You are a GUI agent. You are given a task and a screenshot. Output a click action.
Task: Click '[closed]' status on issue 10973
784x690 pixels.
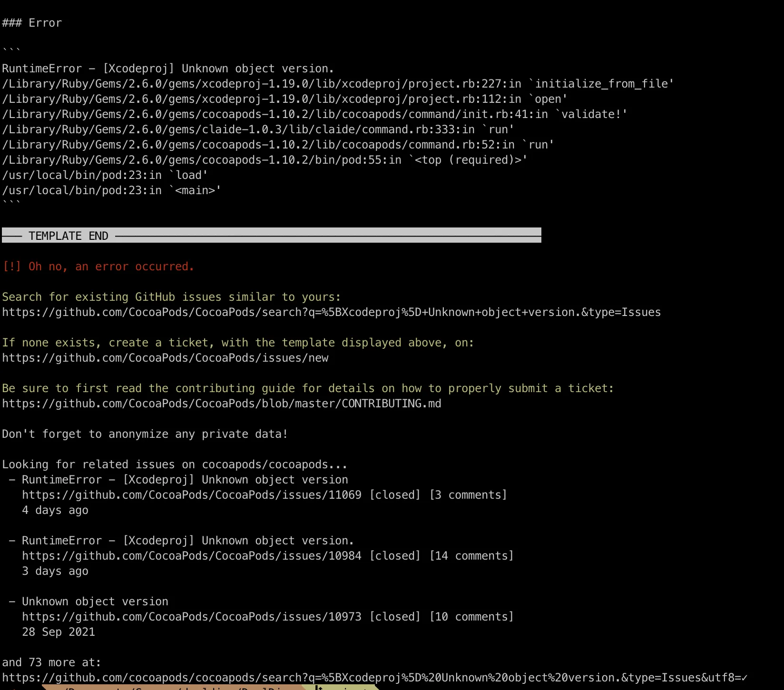tap(395, 617)
